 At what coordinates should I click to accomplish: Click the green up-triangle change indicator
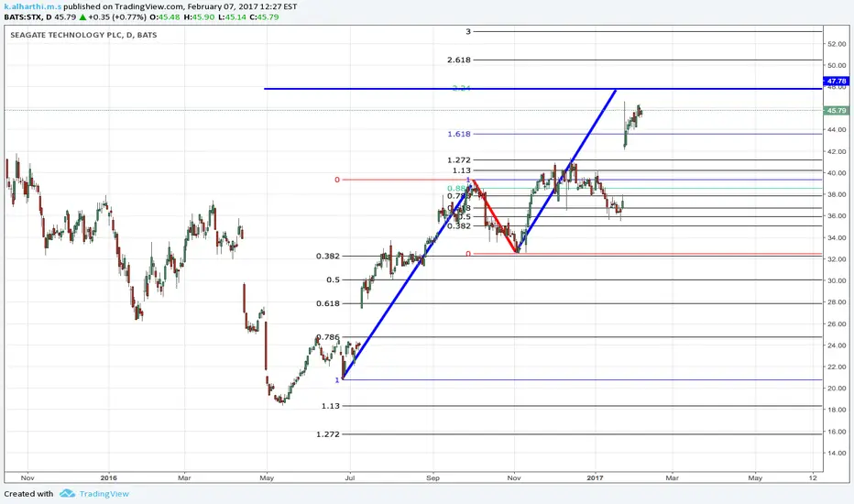(82, 16)
